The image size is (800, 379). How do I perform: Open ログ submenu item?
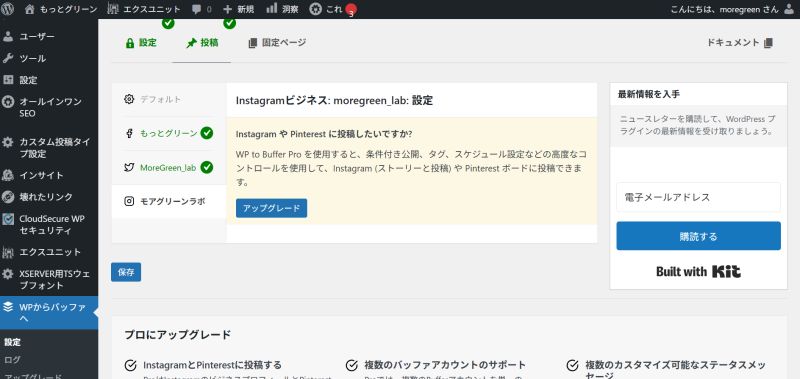pyautogui.click(x=12, y=360)
